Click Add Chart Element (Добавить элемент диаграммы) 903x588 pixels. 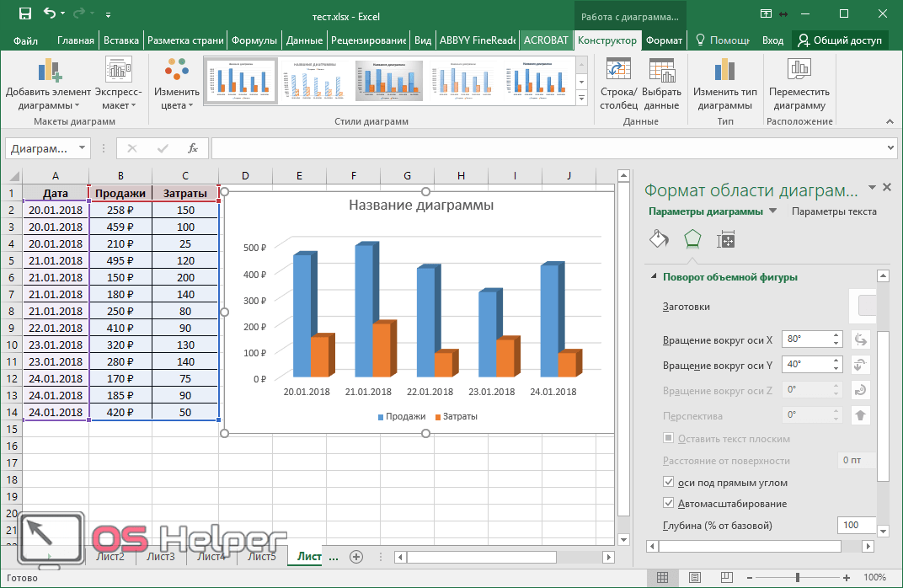(x=48, y=84)
